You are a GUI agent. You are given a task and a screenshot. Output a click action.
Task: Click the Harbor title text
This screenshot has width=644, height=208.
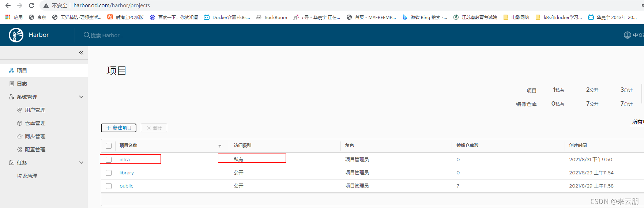[x=39, y=35]
